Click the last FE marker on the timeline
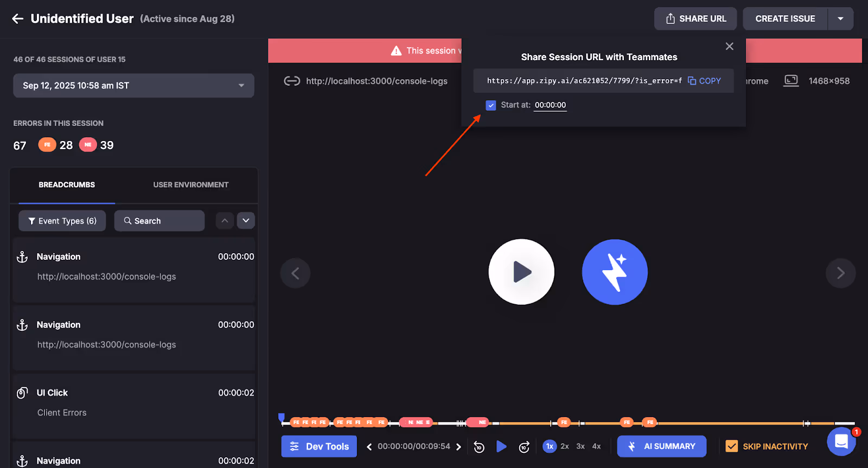 pos(650,422)
